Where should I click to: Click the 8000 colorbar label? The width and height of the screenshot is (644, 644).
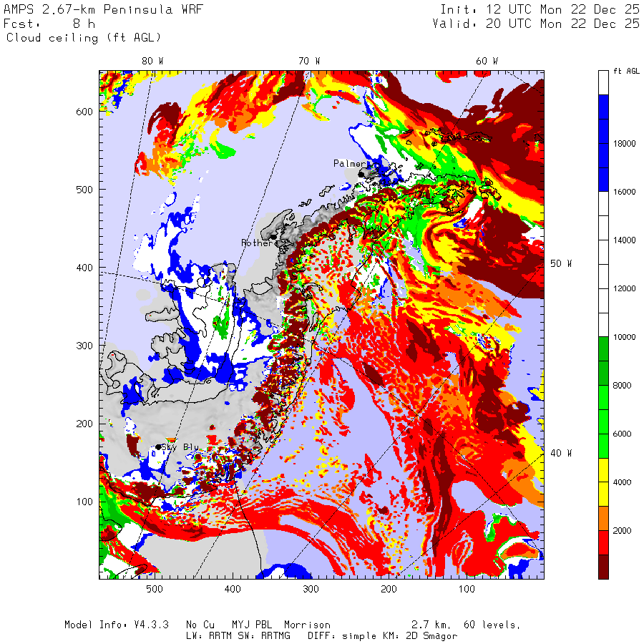point(622,386)
